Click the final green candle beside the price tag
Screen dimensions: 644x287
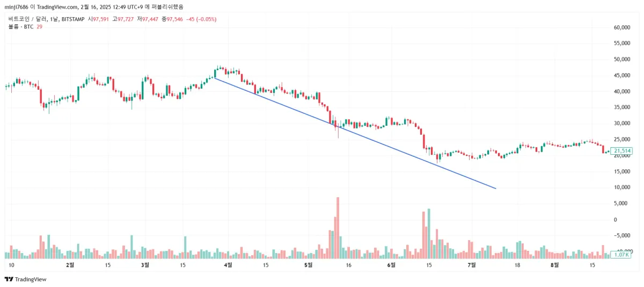point(608,152)
